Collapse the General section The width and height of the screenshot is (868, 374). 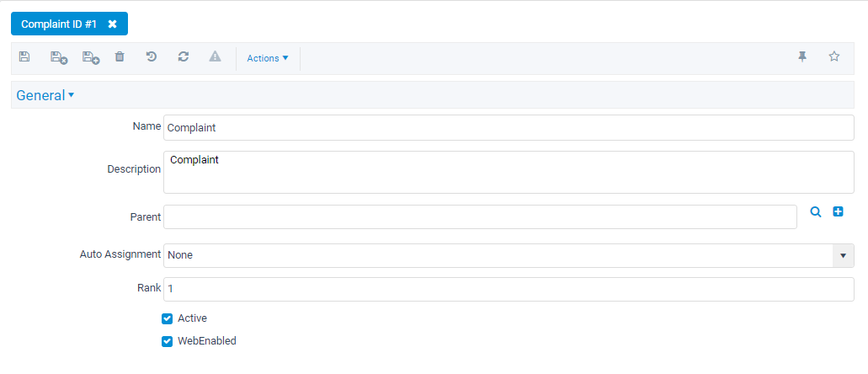click(x=45, y=95)
